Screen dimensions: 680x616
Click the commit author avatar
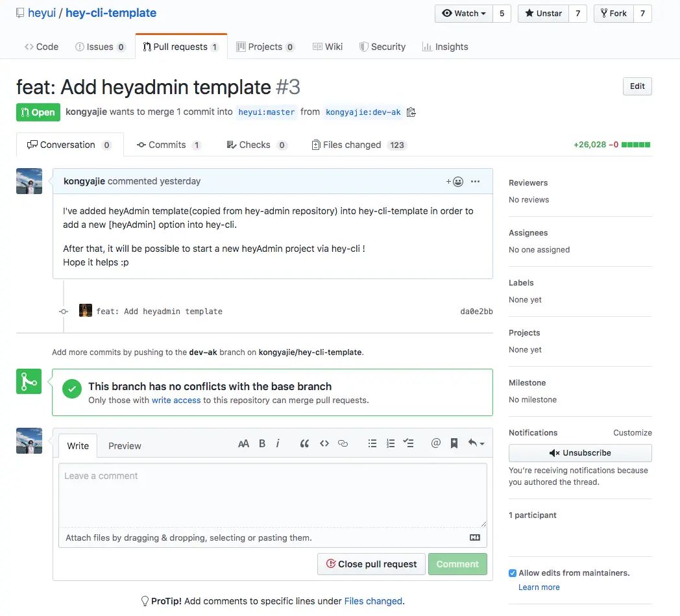click(x=86, y=311)
